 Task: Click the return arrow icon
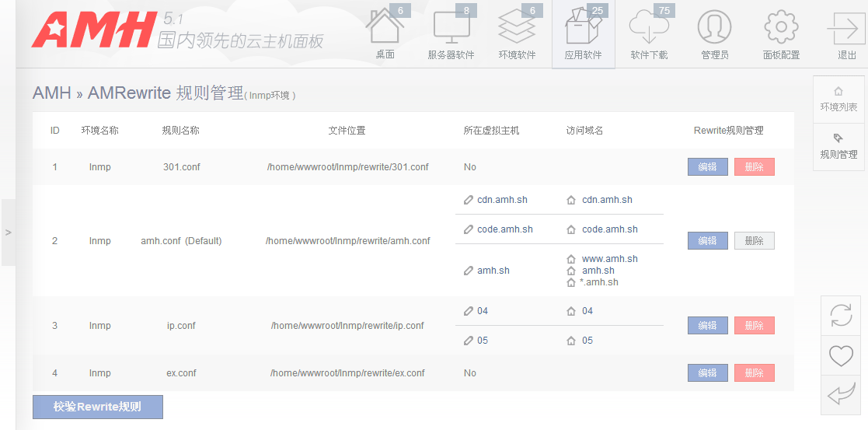tap(841, 395)
